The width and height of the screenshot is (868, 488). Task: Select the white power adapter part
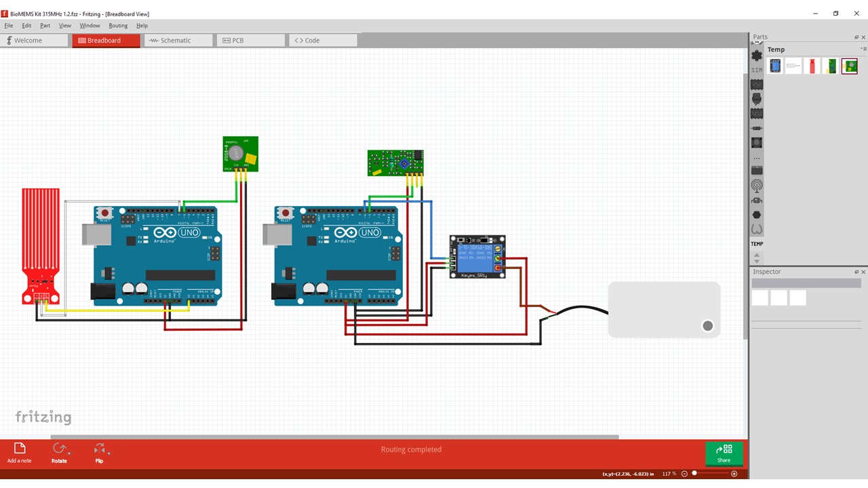[x=664, y=310]
